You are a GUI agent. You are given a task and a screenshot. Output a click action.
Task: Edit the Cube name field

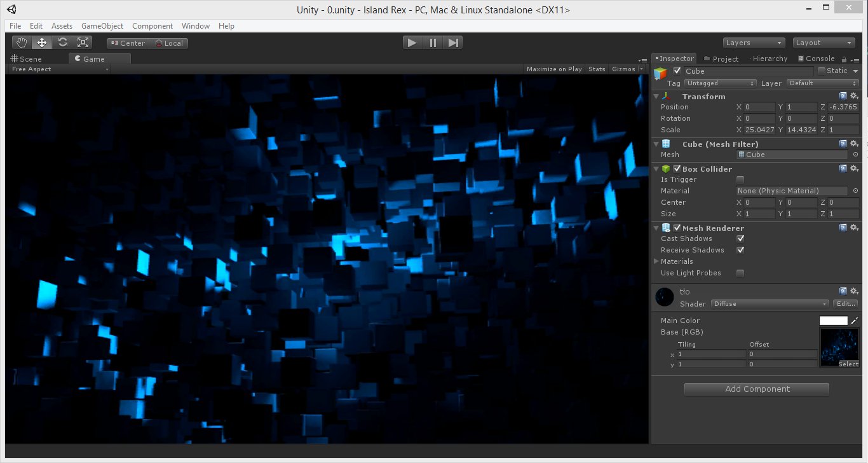click(748, 71)
